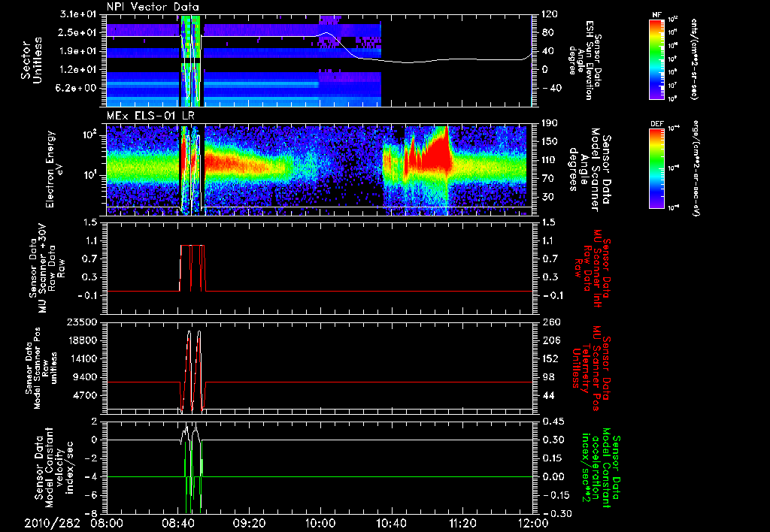The height and width of the screenshot is (532, 770).
Task: Click inside the Model Constant velocity plot panel
Action: click(319, 467)
